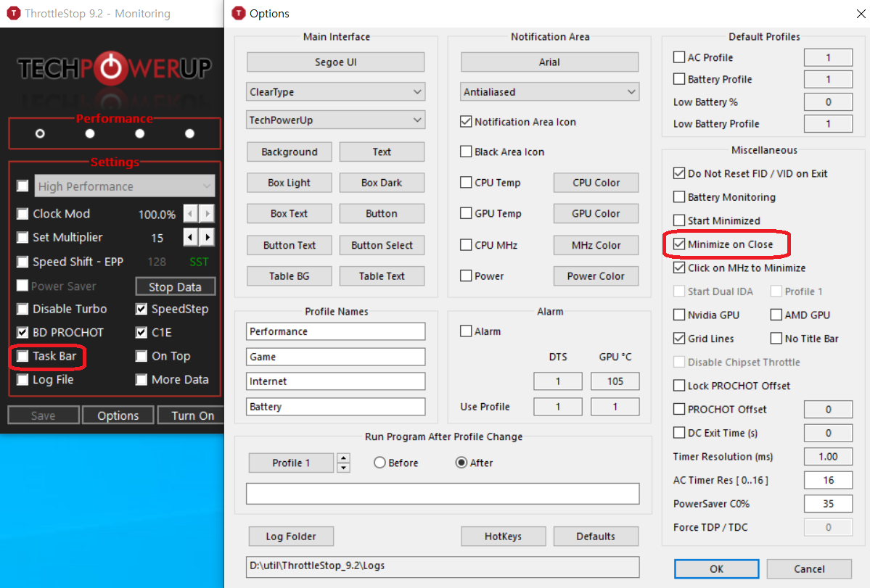Click the Clock Mod right arrow
Image resolution: width=870 pixels, height=588 pixels.
(x=207, y=213)
